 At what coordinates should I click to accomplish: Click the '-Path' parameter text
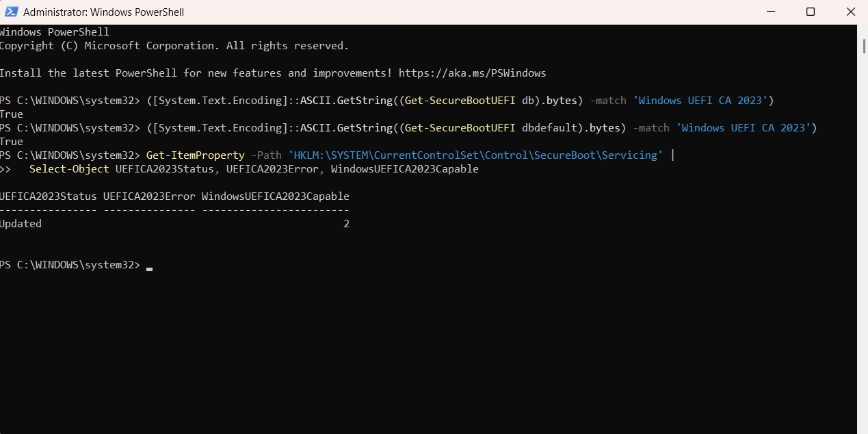click(266, 155)
